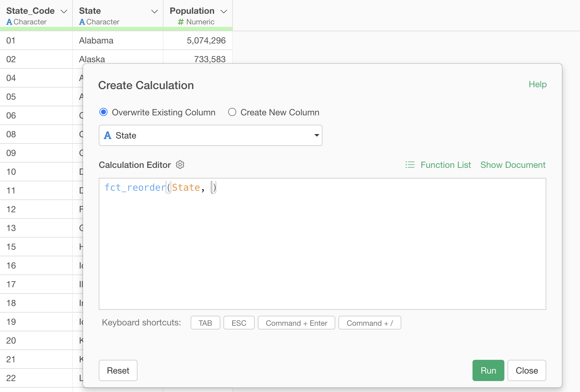
Task: Click the Reset button
Action: point(118,370)
